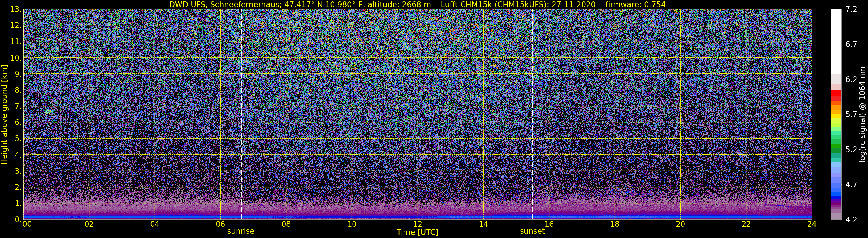
Task: Click the x-axis tick label '16'
Action: click(x=549, y=224)
